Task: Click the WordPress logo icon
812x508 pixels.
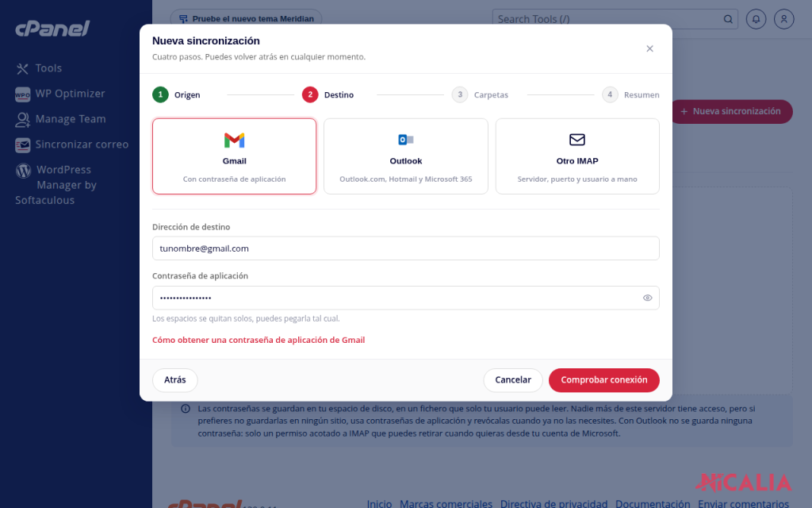Action: point(23,170)
